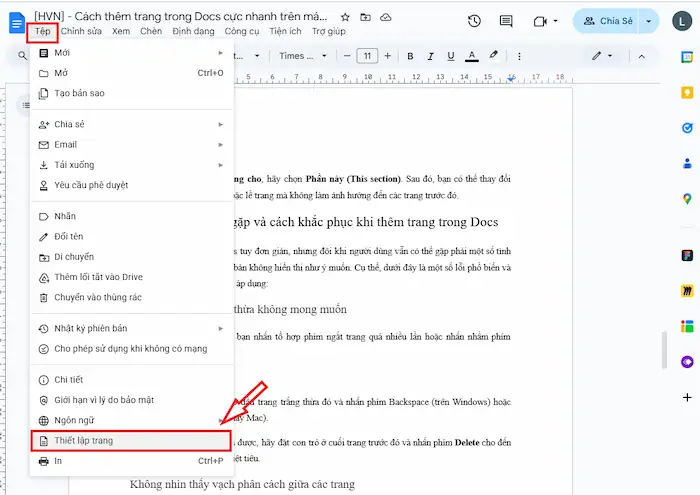Toggle bold formatting
Image resolution: width=700 pixels, height=495 pixels.
(410, 56)
